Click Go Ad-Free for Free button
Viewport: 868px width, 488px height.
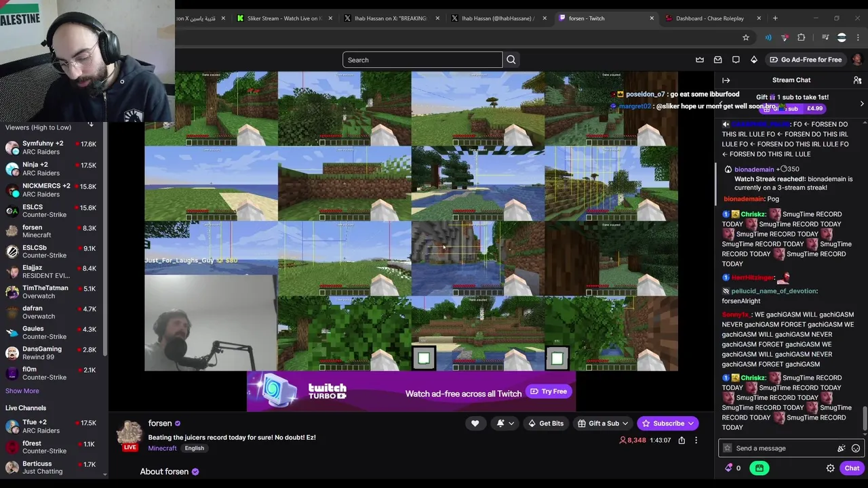click(805, 60)
